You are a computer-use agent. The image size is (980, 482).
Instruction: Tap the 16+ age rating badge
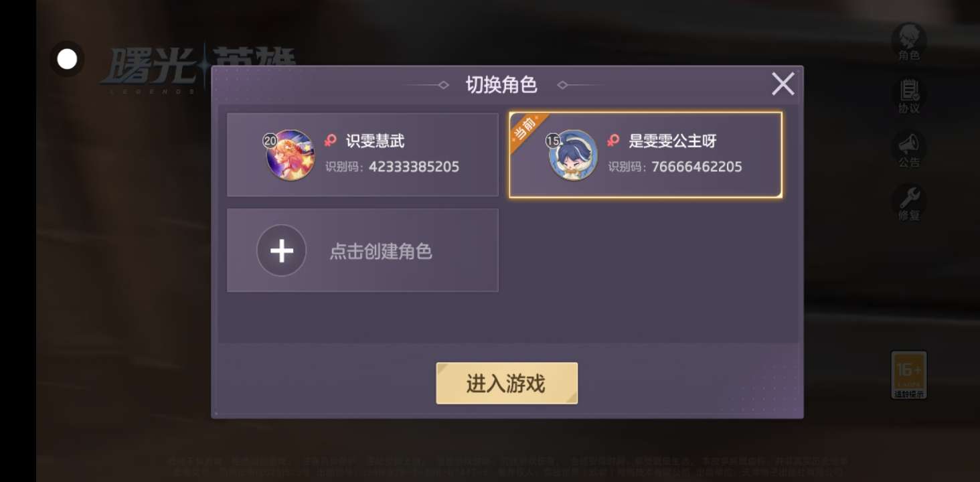pyautogui.click(x=909, y=375)
